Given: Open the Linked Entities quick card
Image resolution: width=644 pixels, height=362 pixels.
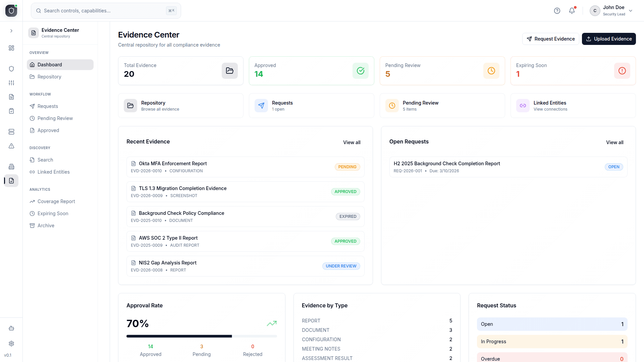Looking at the screenshot, I should coord(573,106).
